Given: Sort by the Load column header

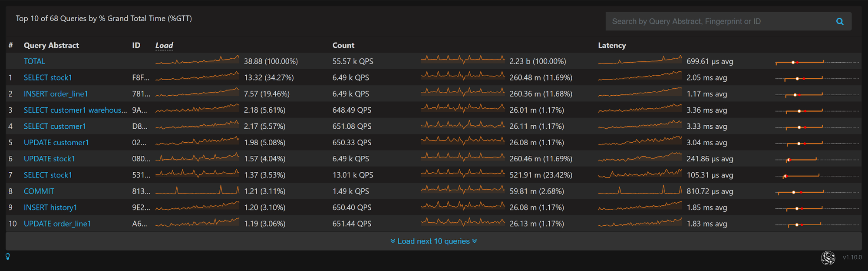Looking at the screenshot, I should [x=164, y=45].
